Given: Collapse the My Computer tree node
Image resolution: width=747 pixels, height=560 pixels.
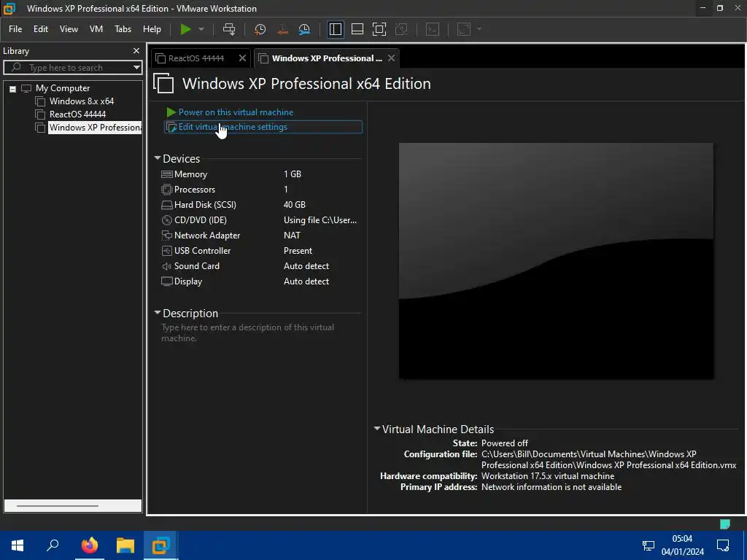Looking at the screenshot, I should click(13, 88).
